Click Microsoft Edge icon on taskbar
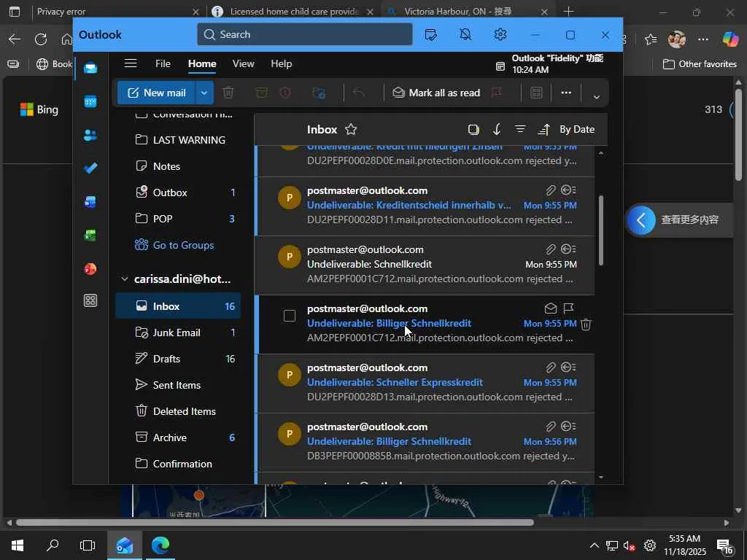 pyautogui.click(x=160, y=545)
